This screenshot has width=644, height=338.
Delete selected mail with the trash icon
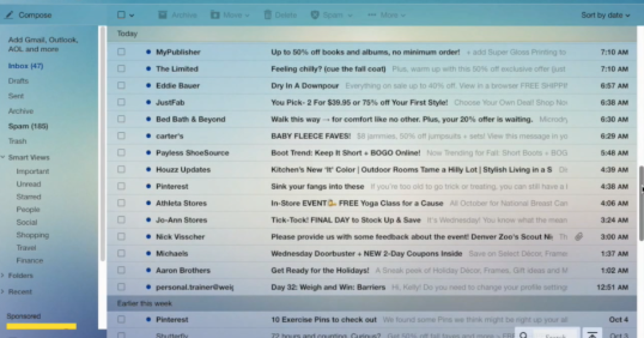pyautogui.click(x=280, y=15)
